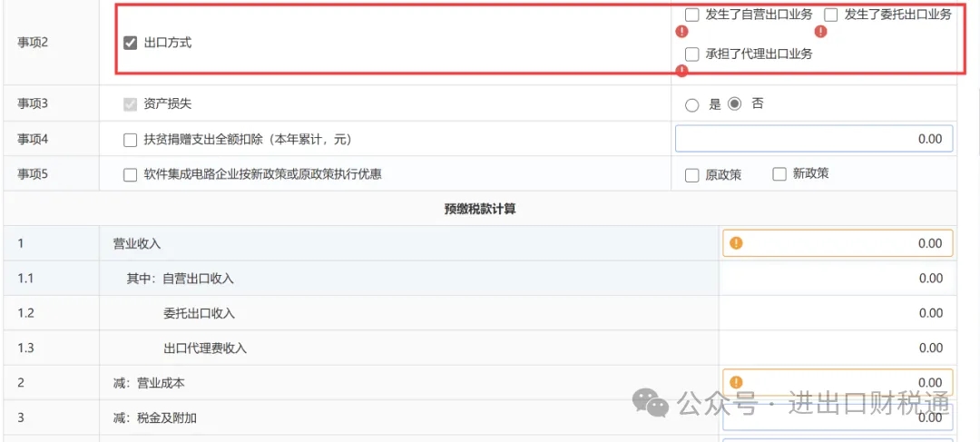980x442 pixels.
Task: Select 是 radio for 资产损失
Action: click(x=692, y=104)
